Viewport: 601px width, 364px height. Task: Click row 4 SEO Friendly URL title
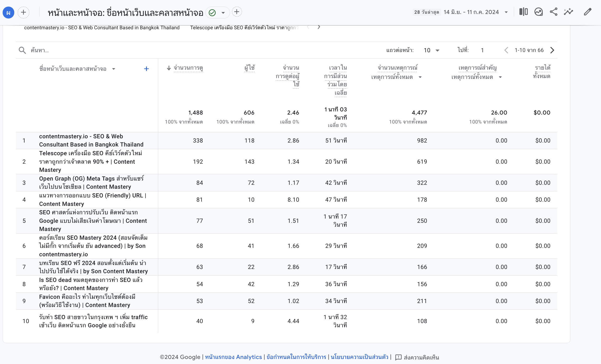tap(93, 200)
